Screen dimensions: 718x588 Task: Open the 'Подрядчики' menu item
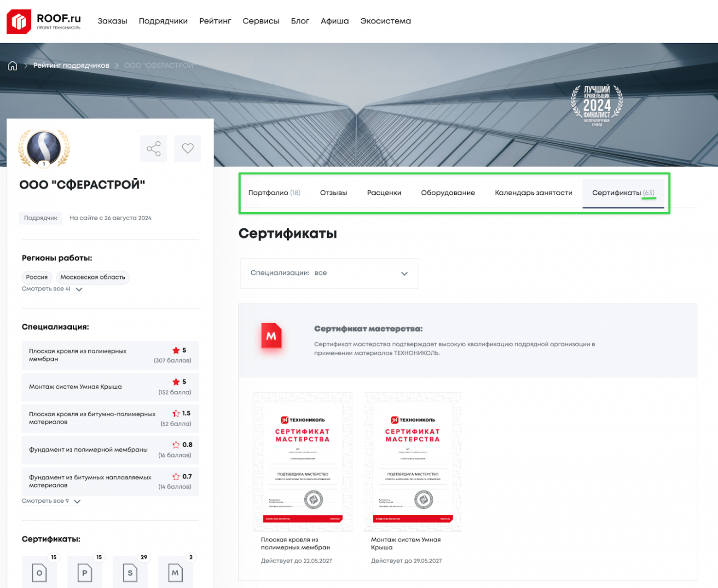pos(163,21)
